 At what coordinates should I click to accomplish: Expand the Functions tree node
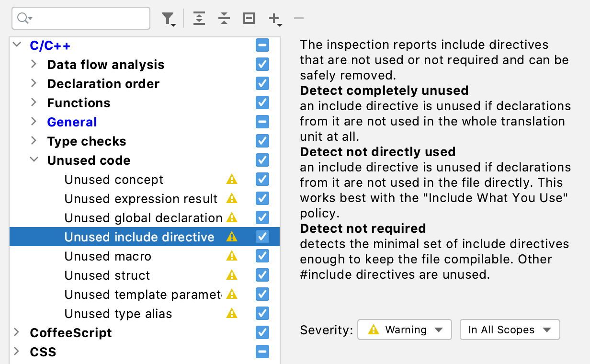(x=34, y=102)
